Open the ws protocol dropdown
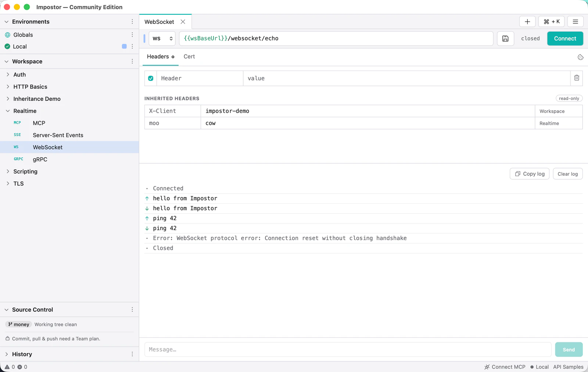 162,39
